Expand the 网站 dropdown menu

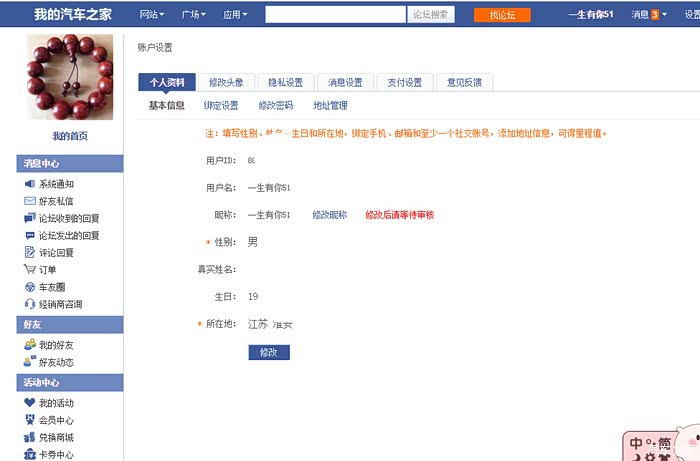tap(150, 15)
